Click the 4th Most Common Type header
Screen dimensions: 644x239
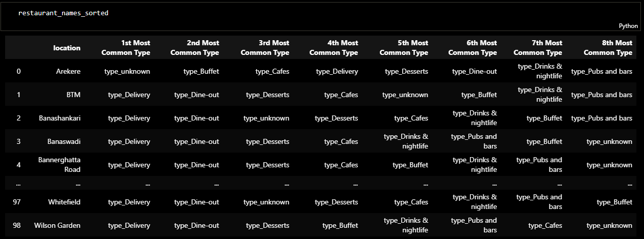click(333, 48)
